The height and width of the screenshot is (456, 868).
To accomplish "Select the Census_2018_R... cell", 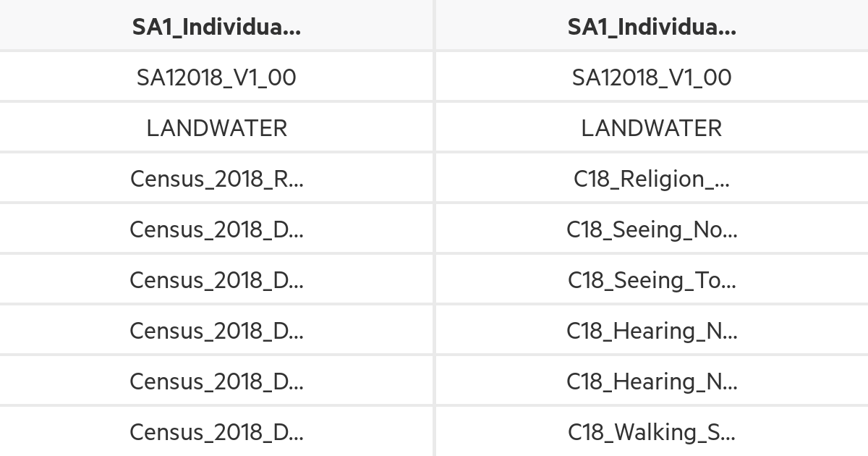I will pyautogui.click(x=217, y=178).
